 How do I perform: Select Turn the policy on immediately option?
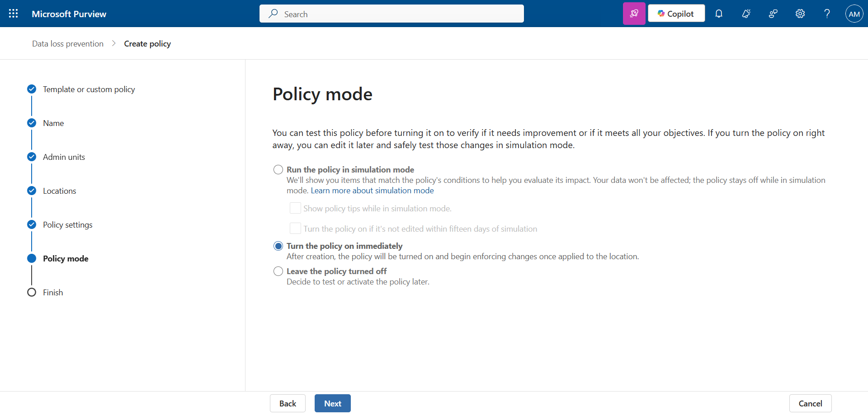tap(278, 246)
